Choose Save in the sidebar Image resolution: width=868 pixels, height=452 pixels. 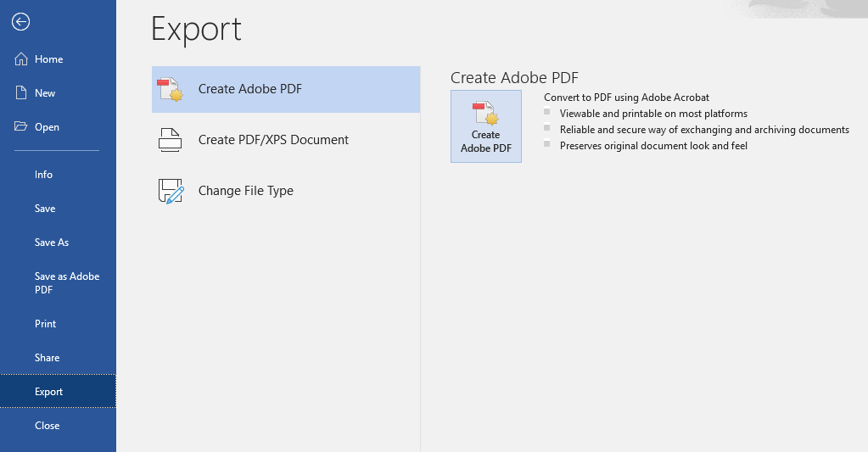pos(59,208)
